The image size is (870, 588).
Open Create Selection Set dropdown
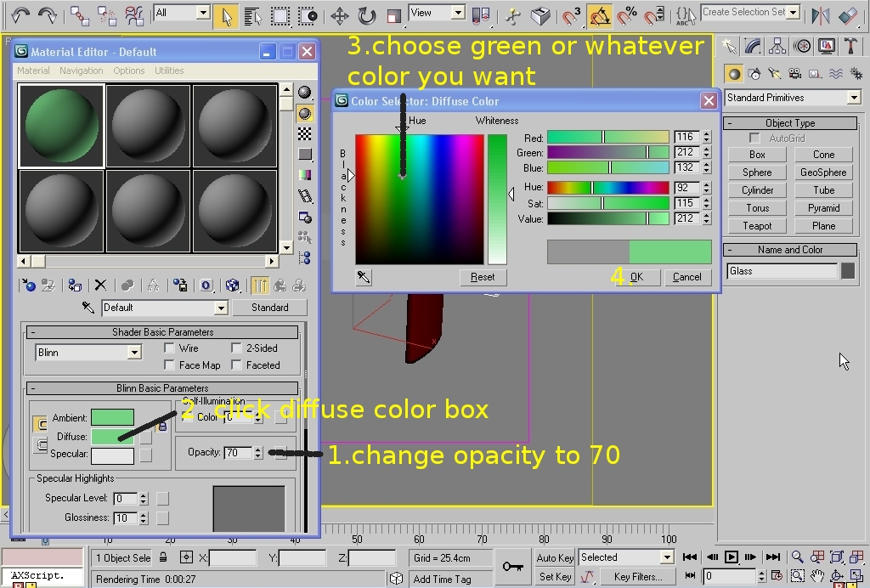(x=794, y=12)
